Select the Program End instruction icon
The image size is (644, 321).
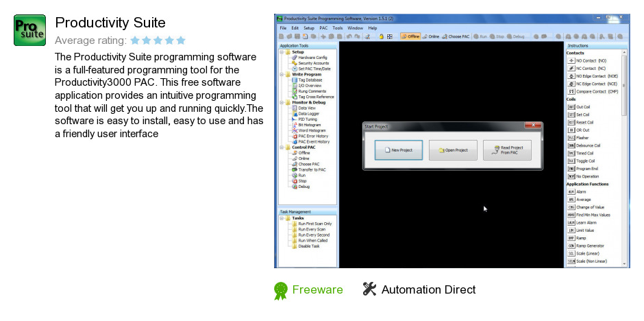click(x=571, y=169)
